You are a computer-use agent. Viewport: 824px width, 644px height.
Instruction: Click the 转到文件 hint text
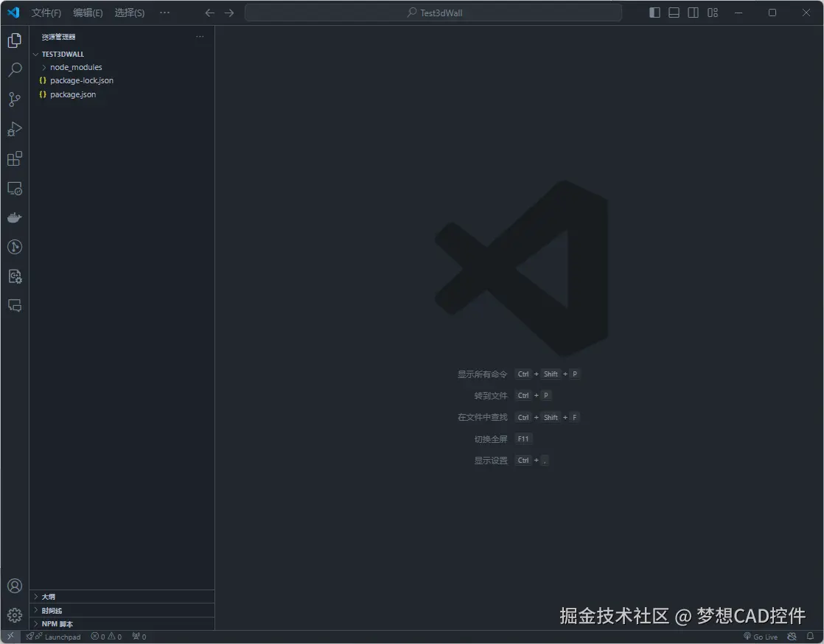(491, 396)
